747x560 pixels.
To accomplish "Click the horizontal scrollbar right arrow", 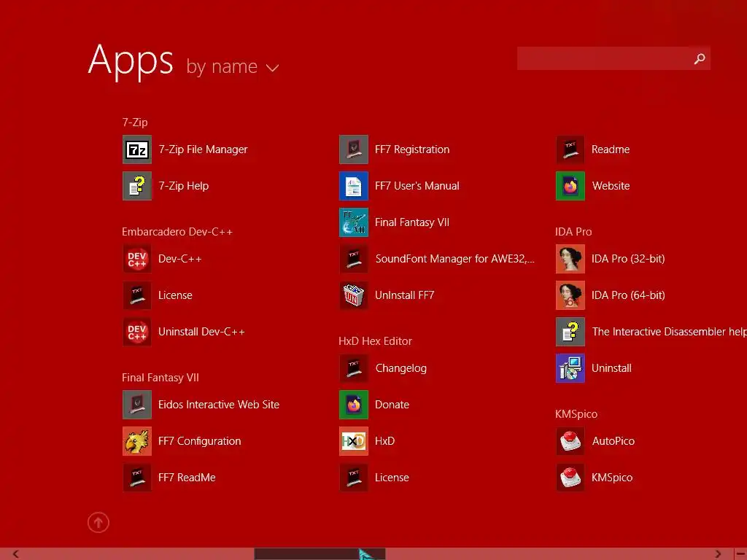I will [718, 554].
